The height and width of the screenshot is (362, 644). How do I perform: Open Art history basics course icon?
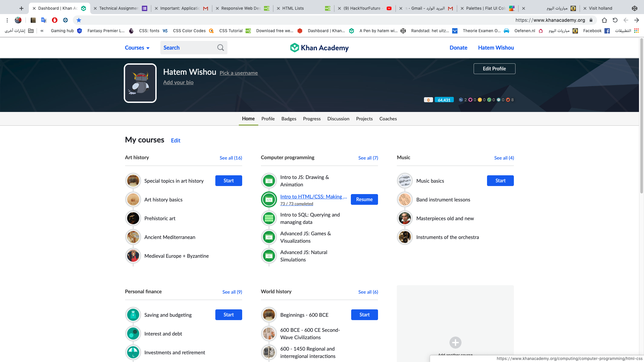pos(133,199)
